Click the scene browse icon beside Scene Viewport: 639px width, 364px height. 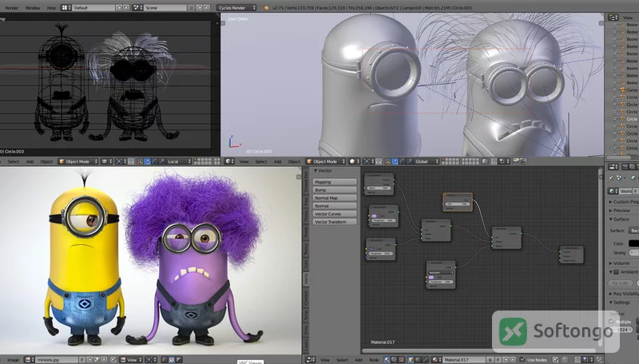138,8
